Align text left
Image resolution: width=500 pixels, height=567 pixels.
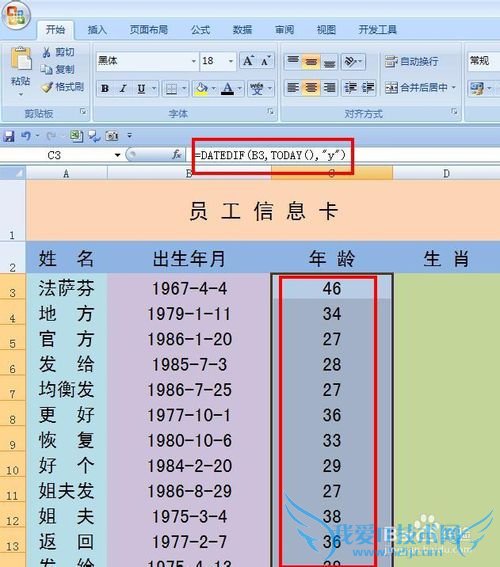pos(293,88)
